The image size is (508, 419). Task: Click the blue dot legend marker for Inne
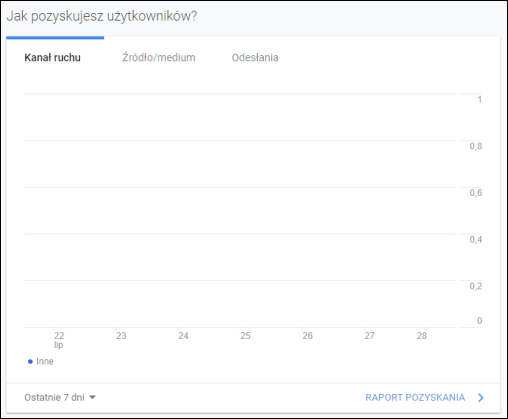30,361
